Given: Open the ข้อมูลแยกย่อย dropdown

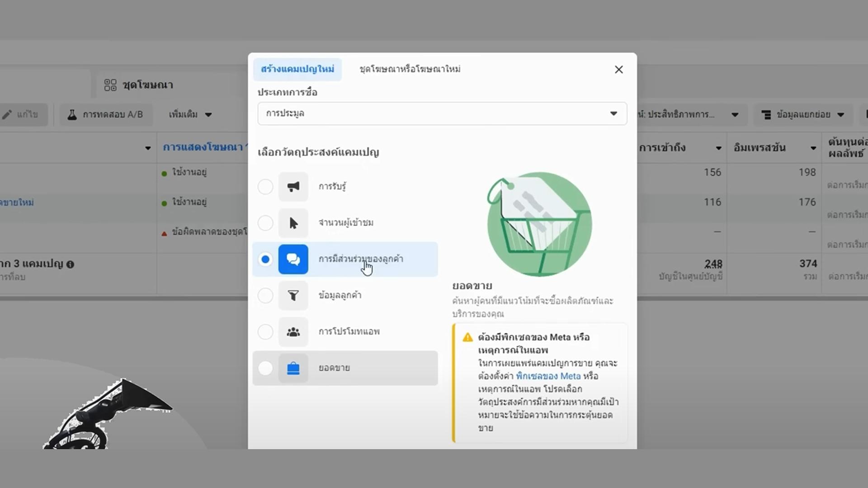Looking at the screenshot, I should 802,115.
